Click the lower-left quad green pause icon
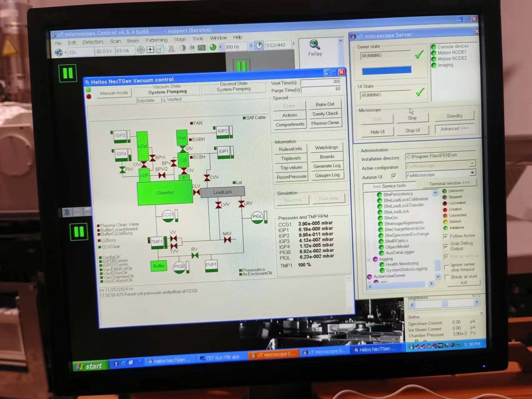532x399 pixels. coord(79,232)
